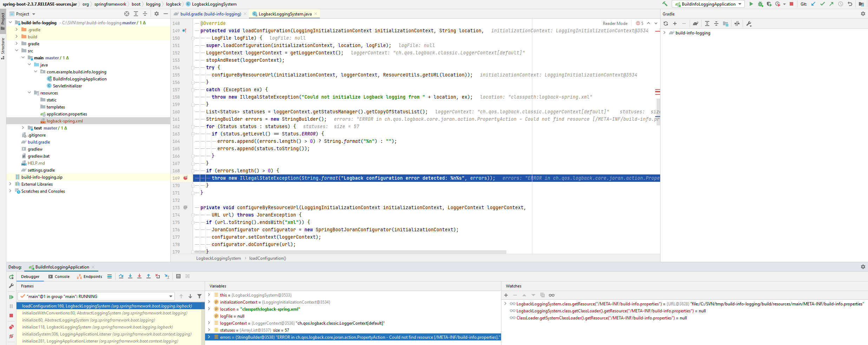Expand all nodes in Gradle panel

coord(707,24)
